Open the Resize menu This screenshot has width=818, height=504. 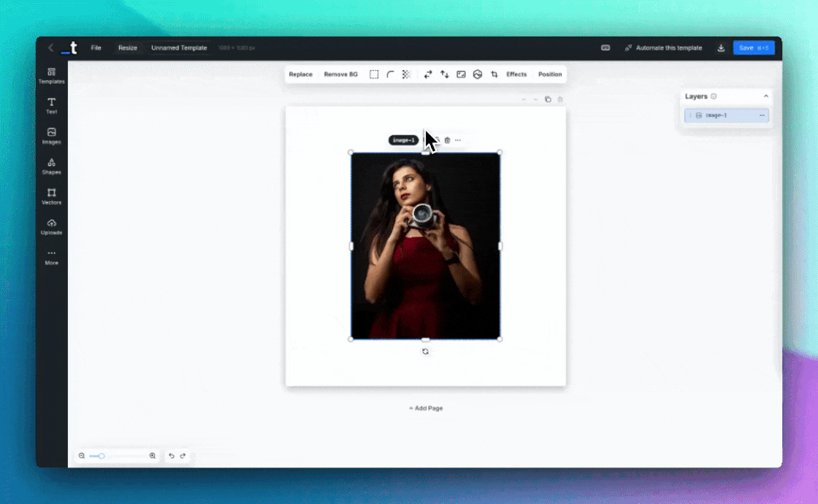pyautogui.click(x=128, y=48)
